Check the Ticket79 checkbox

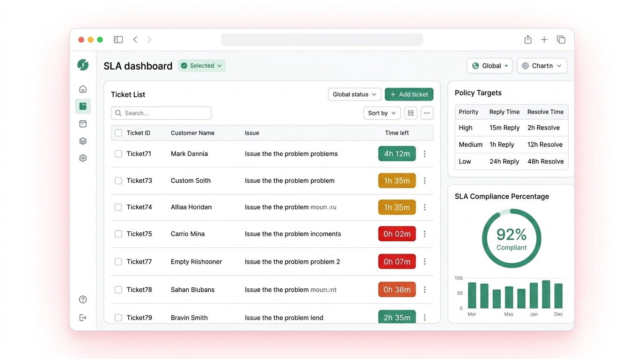(x=118, y=317)
